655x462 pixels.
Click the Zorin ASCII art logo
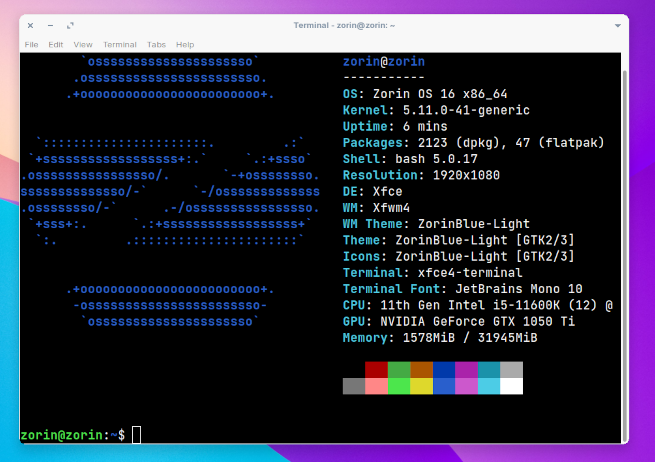[x=170, y=192]
